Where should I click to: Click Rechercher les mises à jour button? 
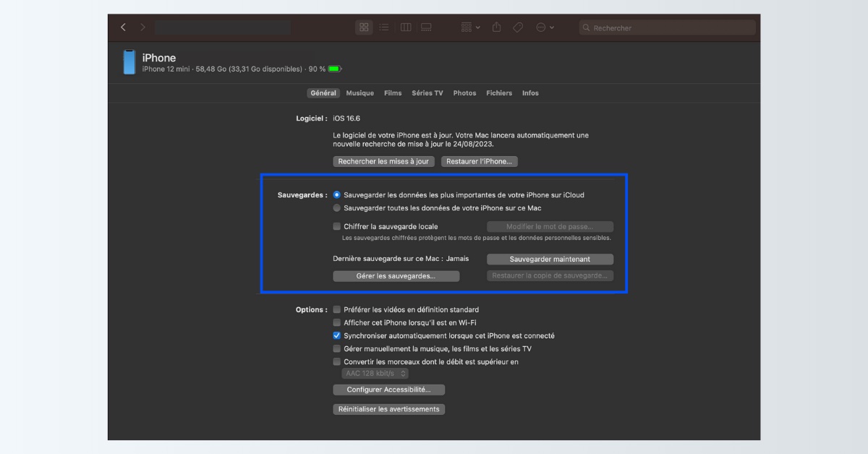(383, 162)
